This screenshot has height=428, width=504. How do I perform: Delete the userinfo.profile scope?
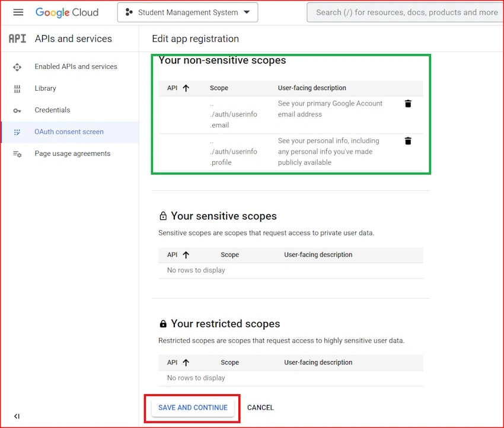click(x=408, y=140)
